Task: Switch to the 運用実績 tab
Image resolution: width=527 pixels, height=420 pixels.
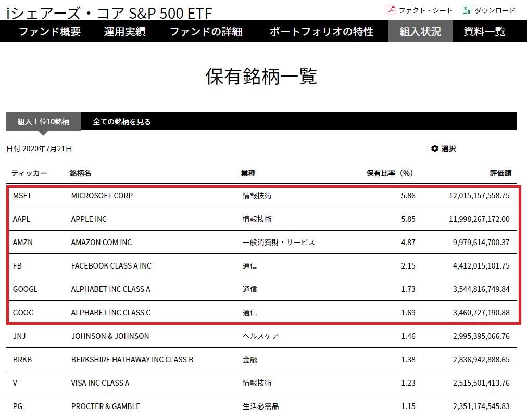Action: point(124,31)
